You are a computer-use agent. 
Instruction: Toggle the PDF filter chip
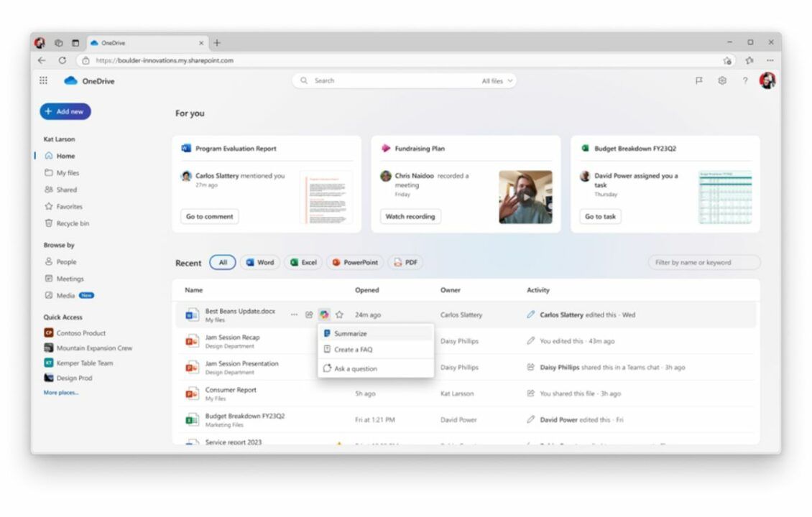pos(405,263)
